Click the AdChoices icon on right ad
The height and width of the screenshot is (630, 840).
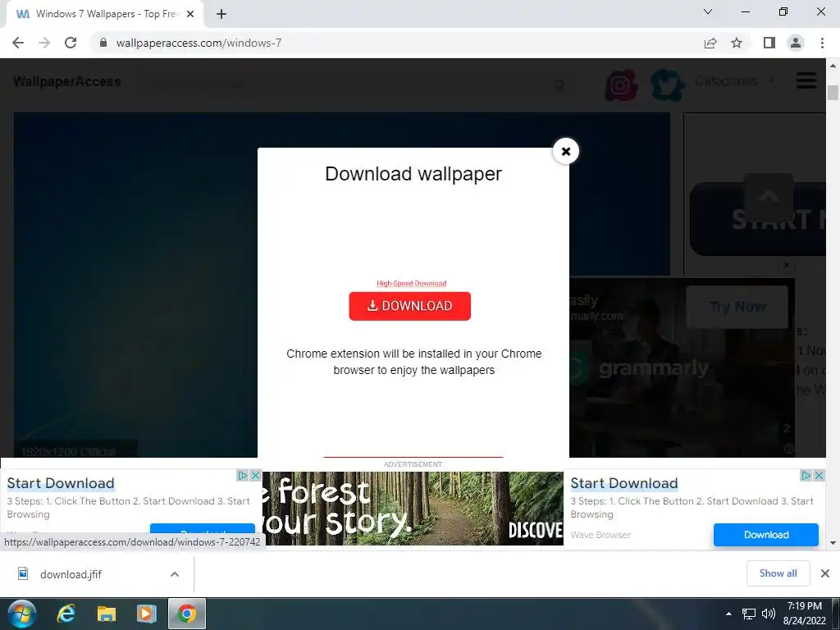[x=806, y=475]
